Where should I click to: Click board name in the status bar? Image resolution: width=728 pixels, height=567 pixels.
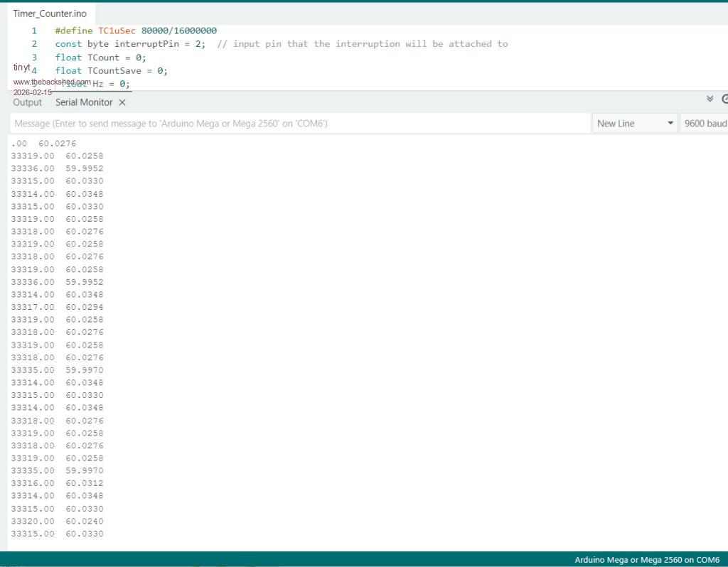point(646,560)
